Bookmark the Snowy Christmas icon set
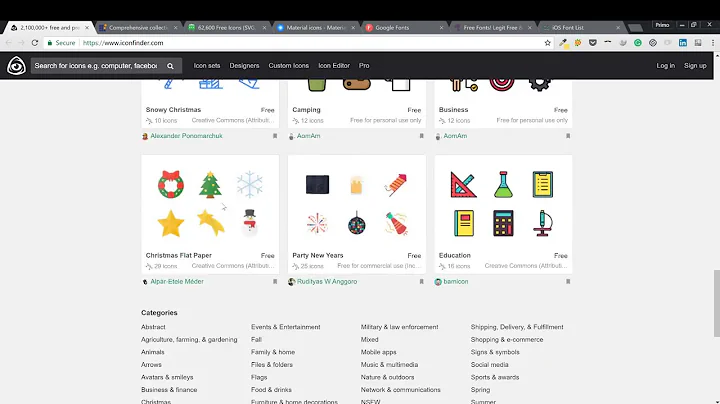 click(x=275, y=136)
